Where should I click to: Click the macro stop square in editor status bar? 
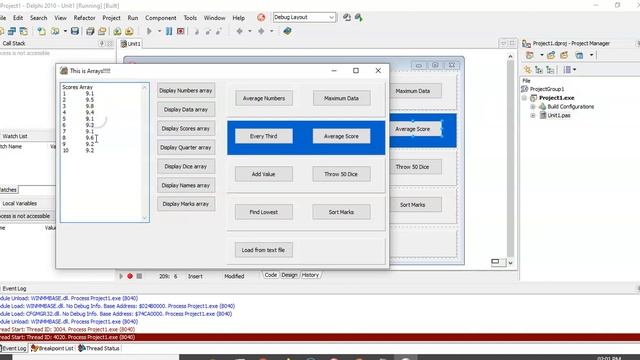click(x=139, y=276)
